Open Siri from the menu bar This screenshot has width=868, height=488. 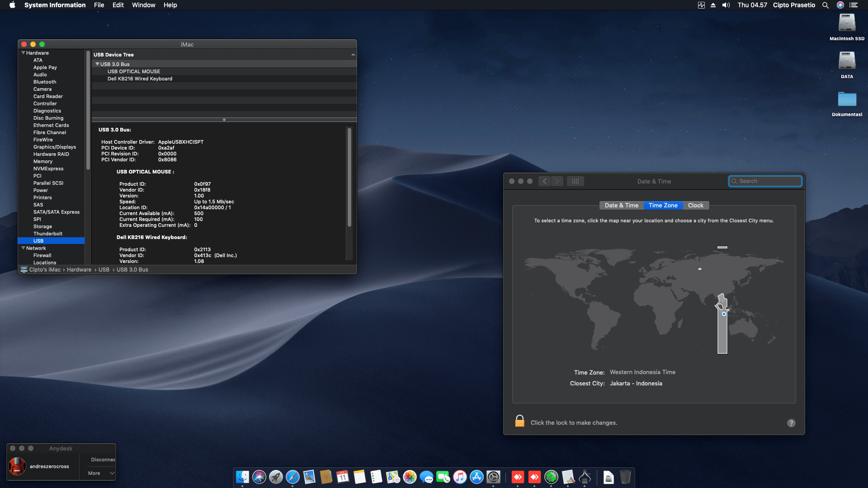[840, 5]
